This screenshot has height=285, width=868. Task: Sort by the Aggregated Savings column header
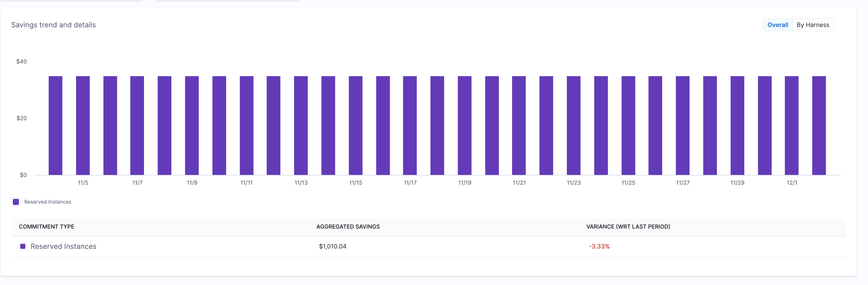(348, 227)
